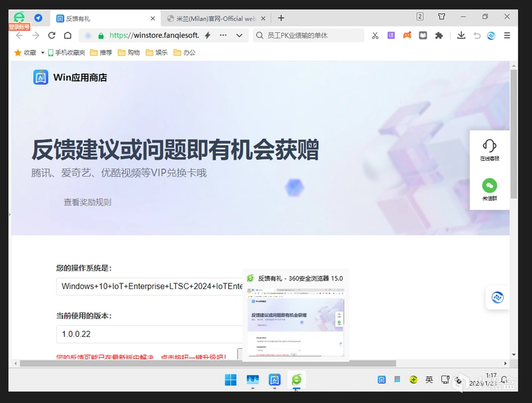The width and height of the screenshot is (532, 403).
Task: Expand the 收藏 favorites dropdown arrow
Action: (43, 53)
